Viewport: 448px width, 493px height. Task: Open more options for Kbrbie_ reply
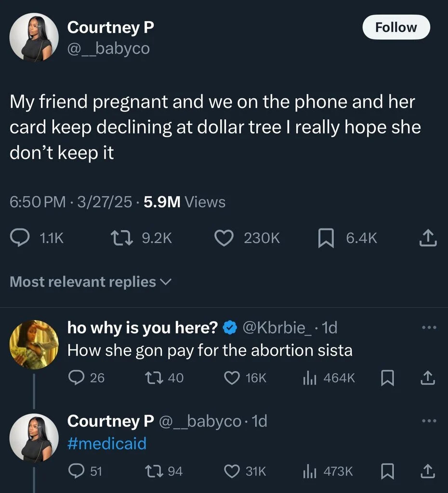coord(429,327)
